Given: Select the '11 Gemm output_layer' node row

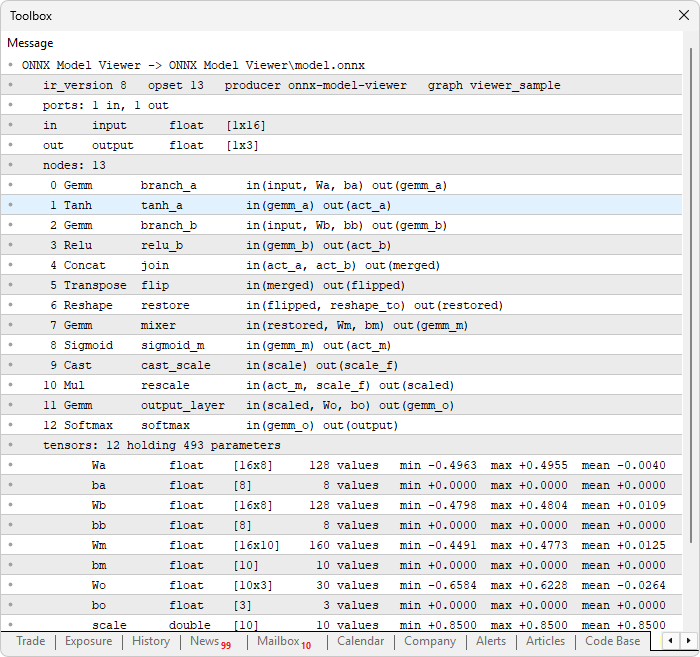Looking at the screenshot, I should click(x=341, y=405).
